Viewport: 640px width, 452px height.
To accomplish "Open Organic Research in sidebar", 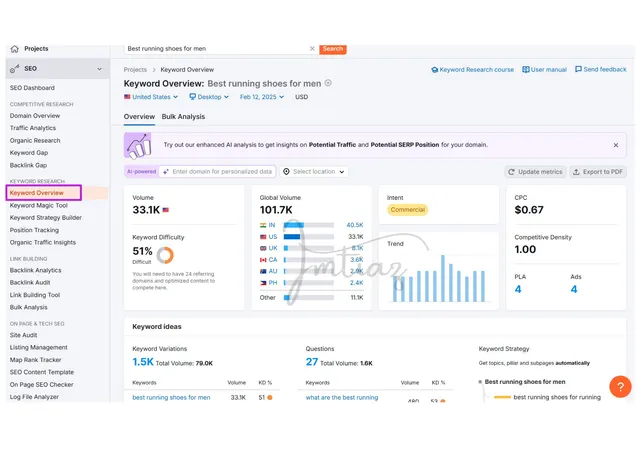I will pos(35,140).
